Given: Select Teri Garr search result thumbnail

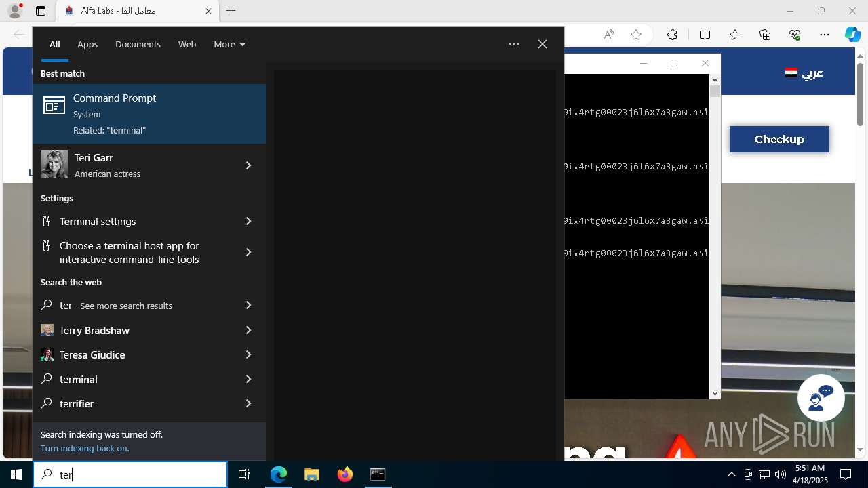Looking at the screenshot, I should pos(54,165).
